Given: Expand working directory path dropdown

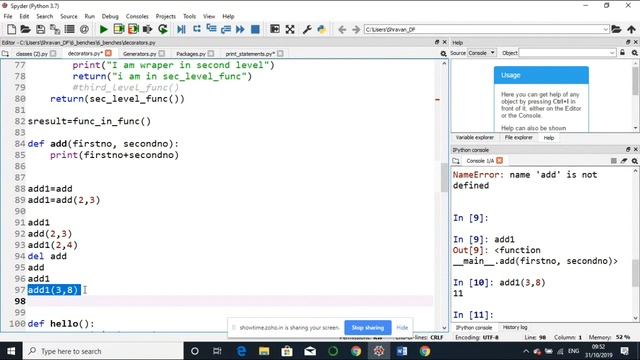Looking at the screenshot, I should [x=606, y=29].
